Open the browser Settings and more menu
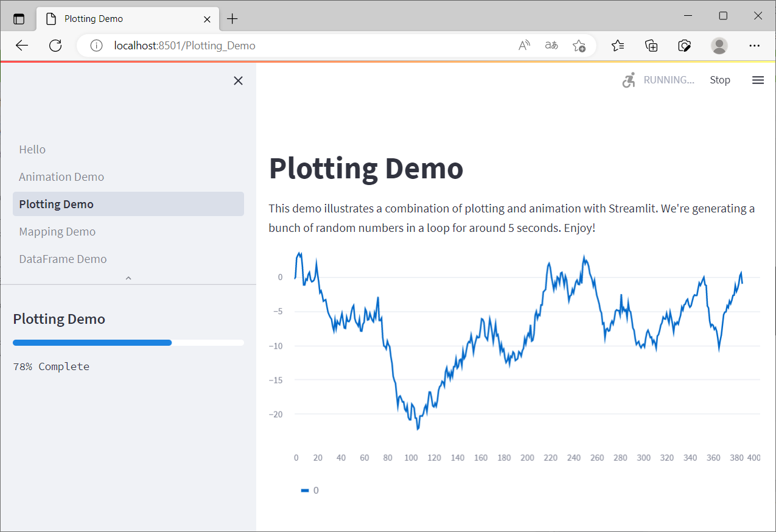The width and height of the screenshot is (776, 532). (x=754, y=45)
